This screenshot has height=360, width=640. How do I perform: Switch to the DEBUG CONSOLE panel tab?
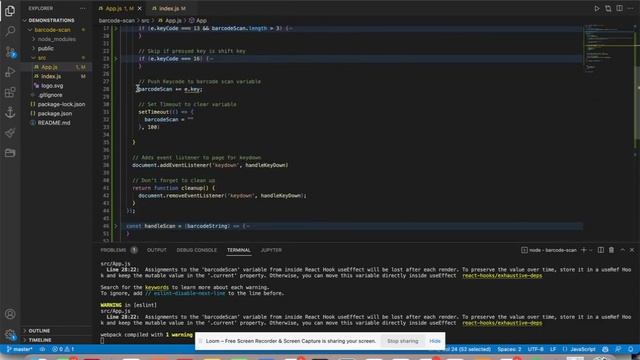click(196, 250)
